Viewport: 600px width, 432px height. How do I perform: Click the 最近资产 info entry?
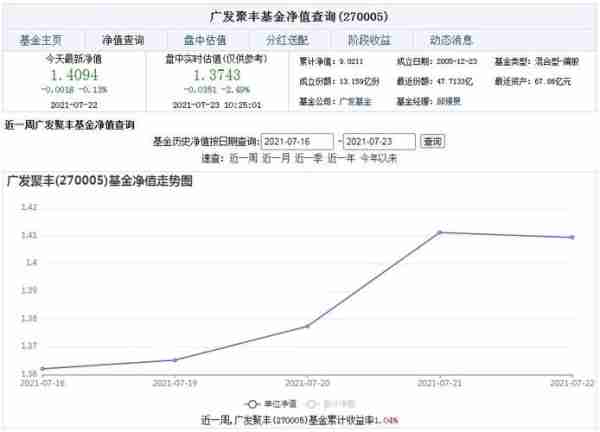[533, 82]
